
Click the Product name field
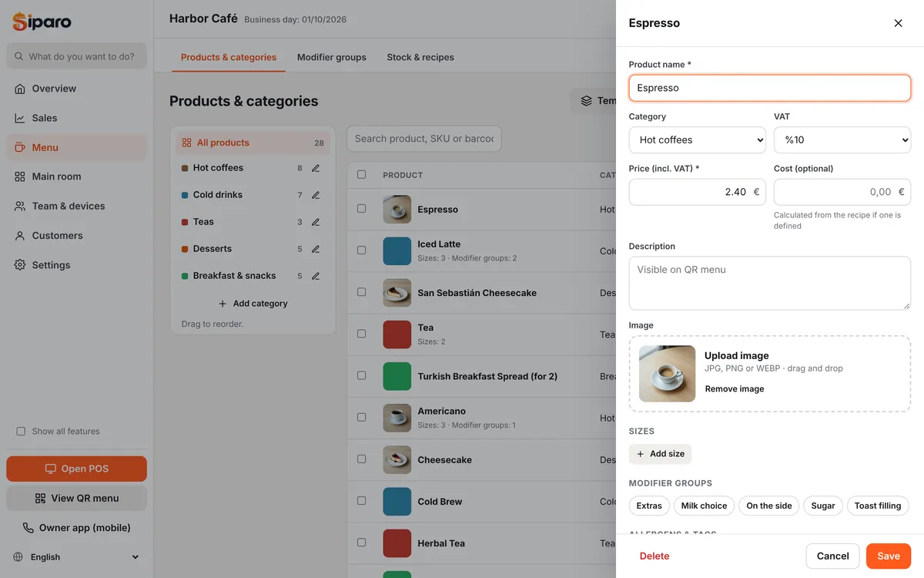pos(770,88)
